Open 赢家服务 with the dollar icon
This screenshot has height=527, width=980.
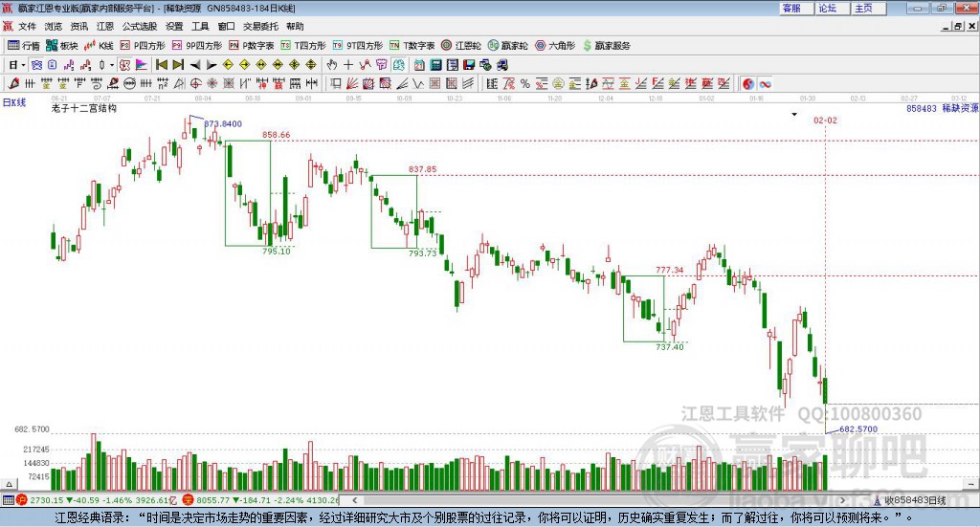pyautogui.click(x=606, y=46)
